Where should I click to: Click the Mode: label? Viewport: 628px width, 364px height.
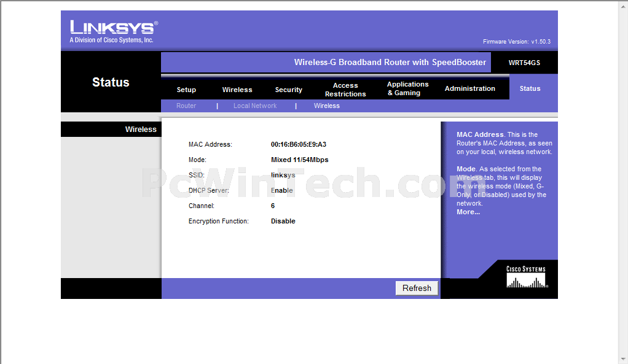pyautogui.click(x=197, y=160)
